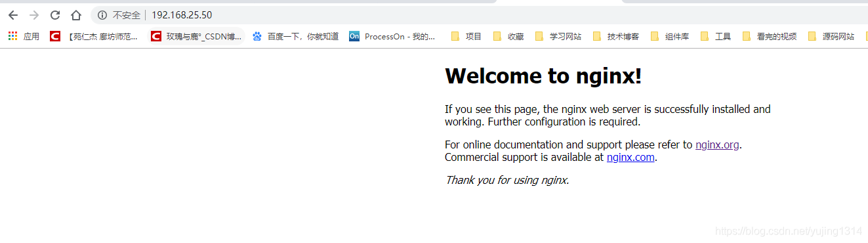View site info via the not-secure icon
The width and height of the screenshot is (868, 243).
coord(102,15)
